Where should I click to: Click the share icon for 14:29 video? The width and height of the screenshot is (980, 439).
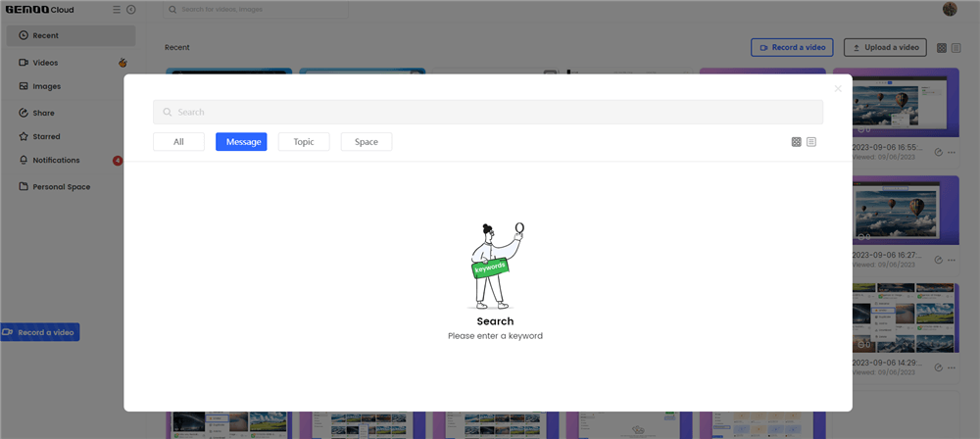[x=938, y=367]
